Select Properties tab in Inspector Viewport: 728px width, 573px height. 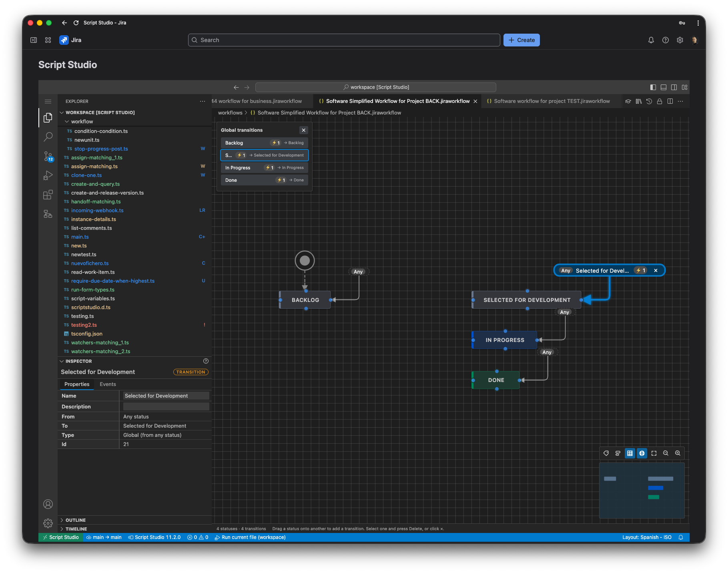pyautogui.click(x=77, y=384)
